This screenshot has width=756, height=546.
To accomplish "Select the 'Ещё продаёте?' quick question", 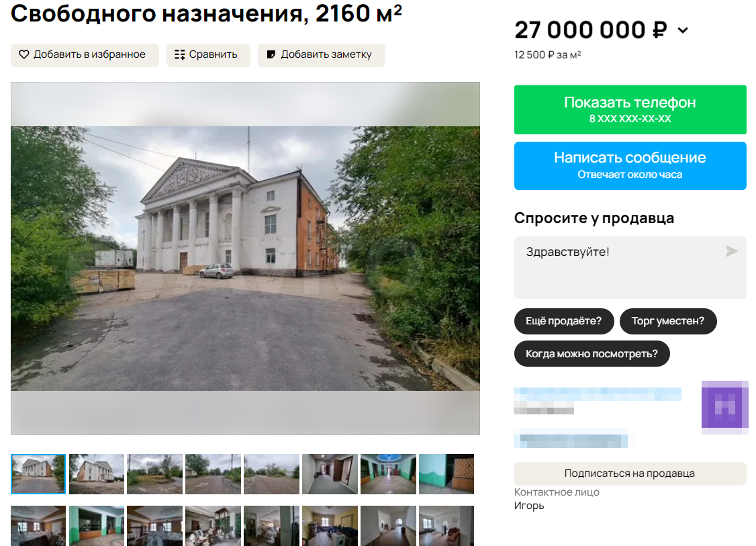I will [563, 321].
